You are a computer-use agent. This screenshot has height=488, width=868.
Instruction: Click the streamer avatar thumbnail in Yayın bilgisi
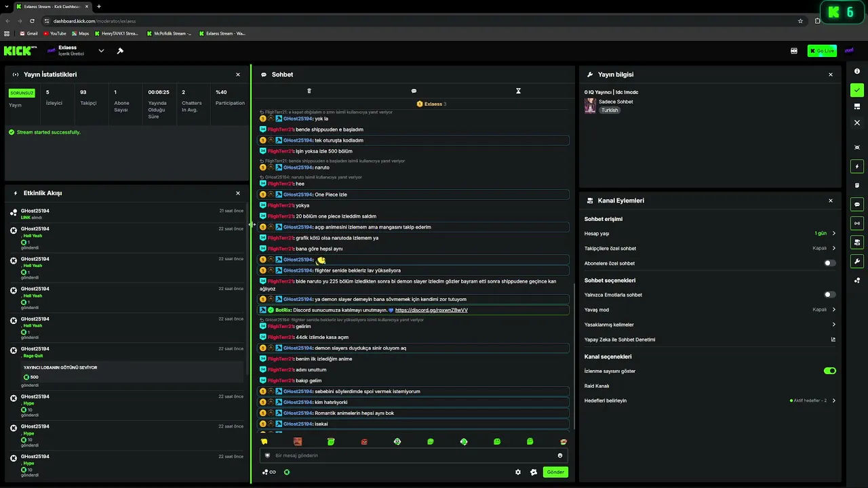tap(590, 106)
